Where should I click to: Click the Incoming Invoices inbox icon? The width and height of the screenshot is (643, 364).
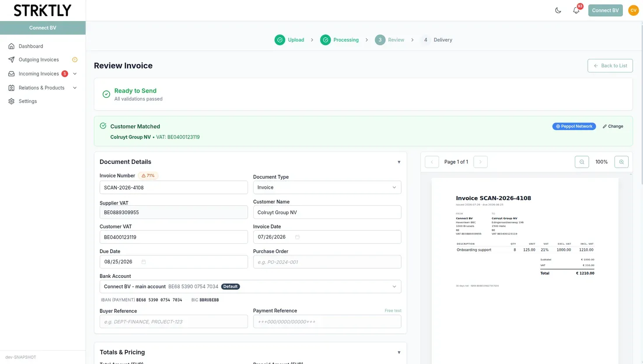click(11, 74)
